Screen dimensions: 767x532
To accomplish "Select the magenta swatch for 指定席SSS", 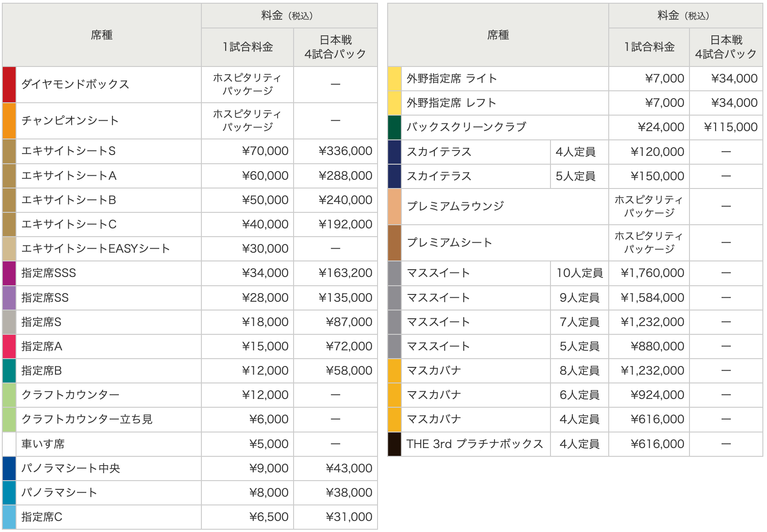I will [x=9, y=273].
